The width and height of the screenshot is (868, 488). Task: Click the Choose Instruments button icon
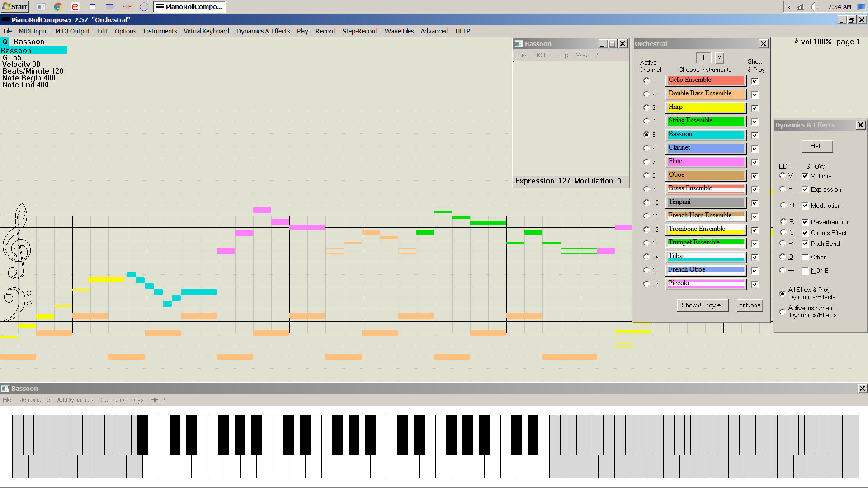point(720,58)
